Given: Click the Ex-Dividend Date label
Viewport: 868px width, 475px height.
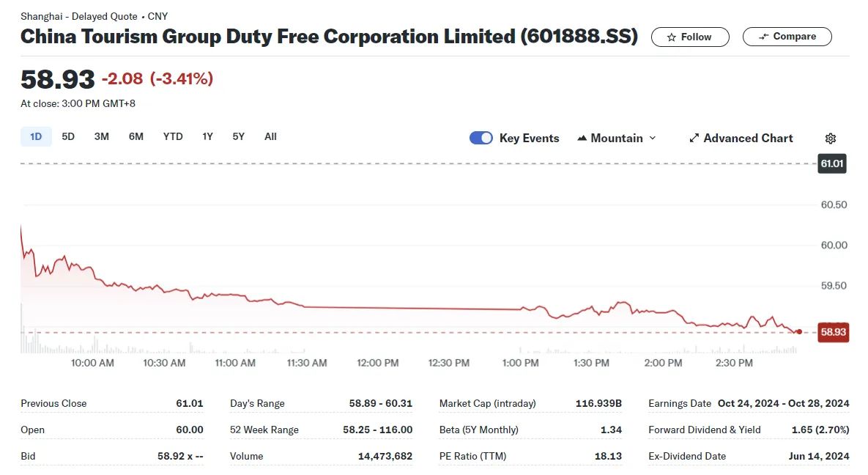Looking at the screenshot, I should click(687, 456).
